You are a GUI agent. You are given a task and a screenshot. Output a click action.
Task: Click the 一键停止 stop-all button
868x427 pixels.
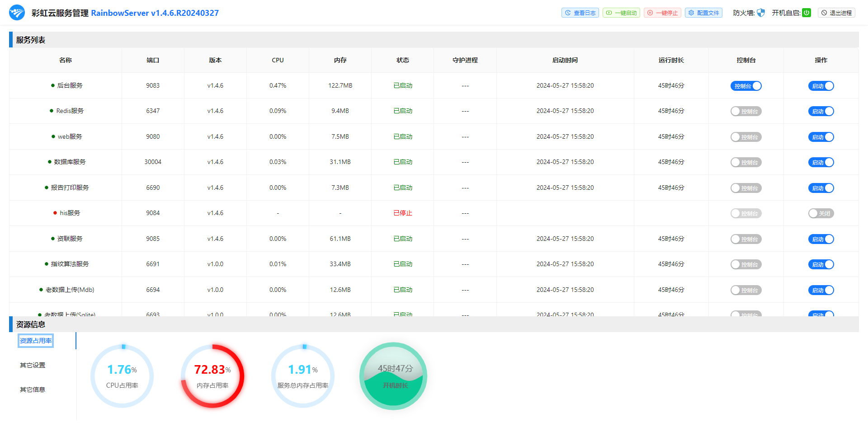pos(662,13)
